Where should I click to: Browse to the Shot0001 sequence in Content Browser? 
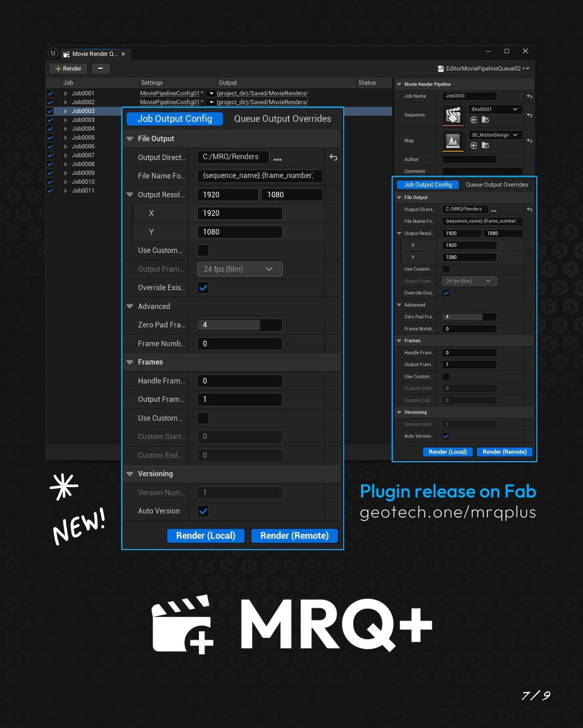pyautogui.click(x=486, y=120)
